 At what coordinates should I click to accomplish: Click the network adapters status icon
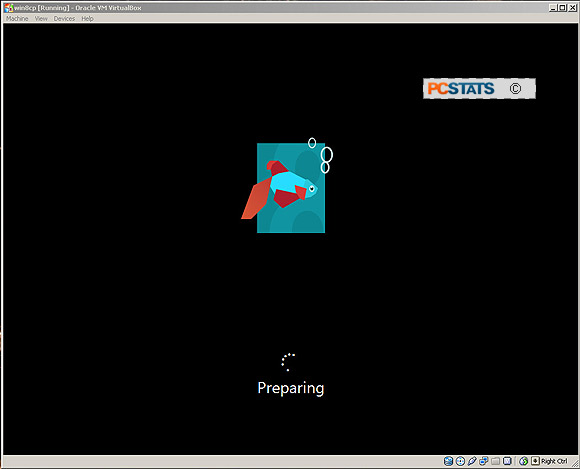click(484, 461)
